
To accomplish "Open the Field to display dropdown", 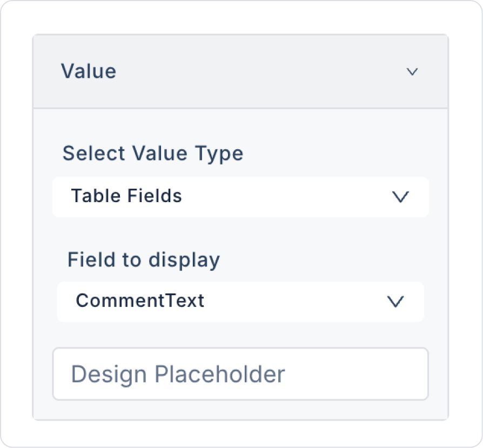I will tap(240, 302).
